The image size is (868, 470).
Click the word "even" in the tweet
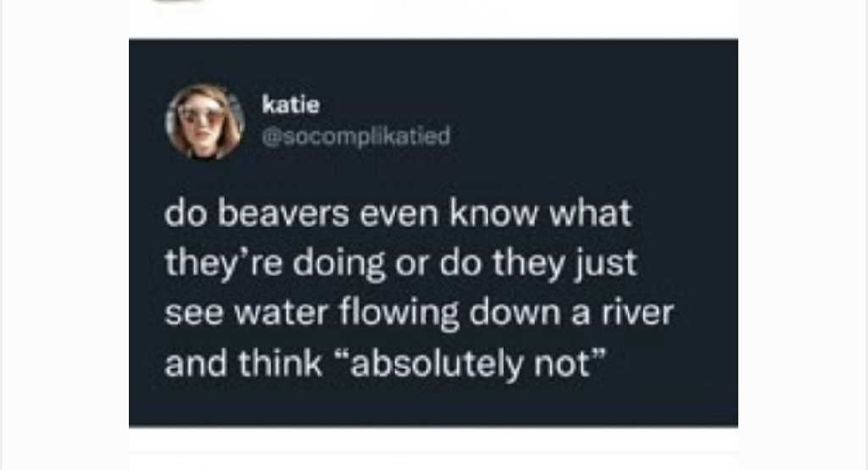(399, 214)
